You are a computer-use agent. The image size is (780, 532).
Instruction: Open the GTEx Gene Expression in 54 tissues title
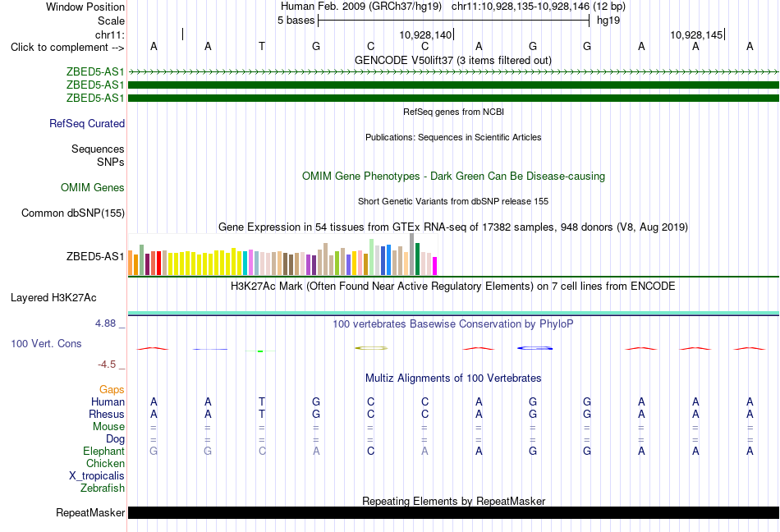[453, 227]
